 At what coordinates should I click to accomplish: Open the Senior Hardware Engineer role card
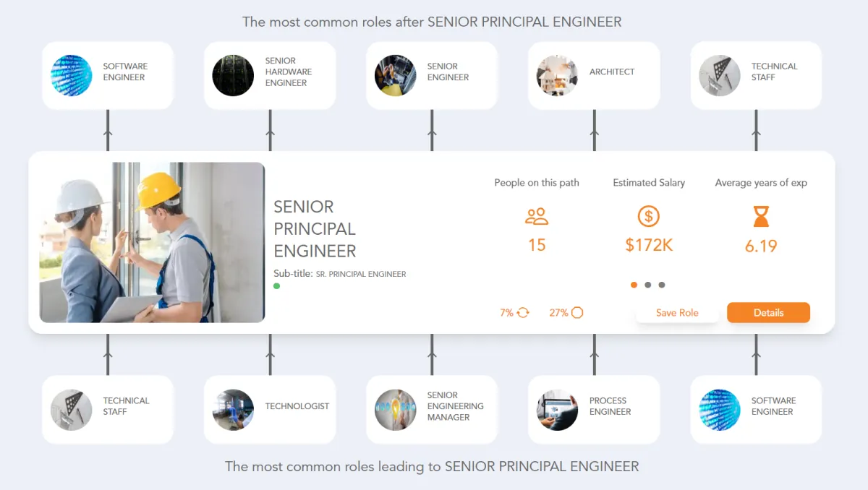click(x=270, y=75)
